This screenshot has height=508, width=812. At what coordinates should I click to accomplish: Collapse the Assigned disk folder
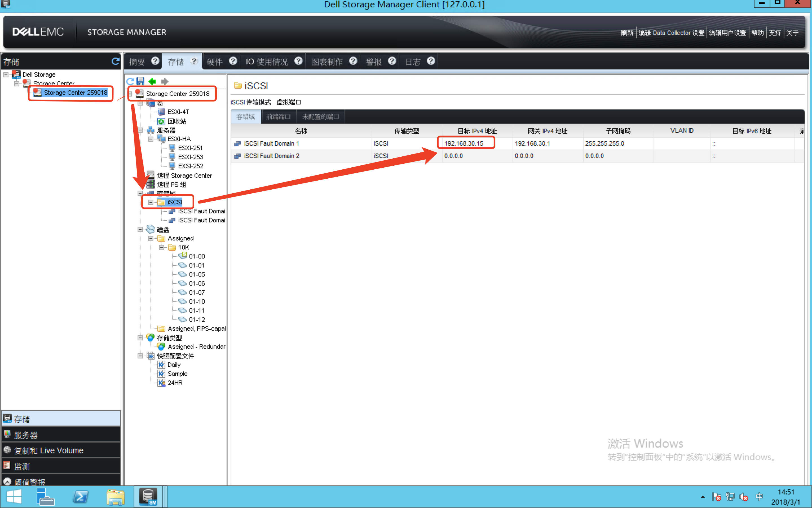click(151, 238)
